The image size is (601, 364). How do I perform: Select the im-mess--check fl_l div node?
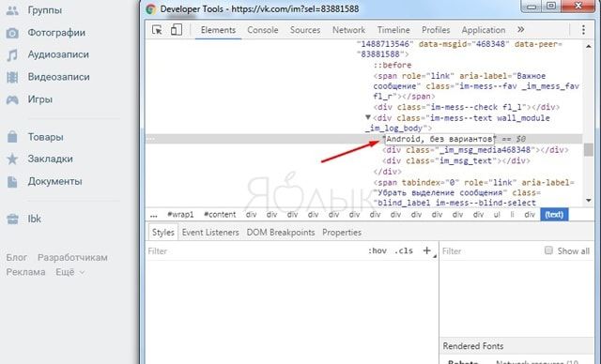(x=467, y=107)
